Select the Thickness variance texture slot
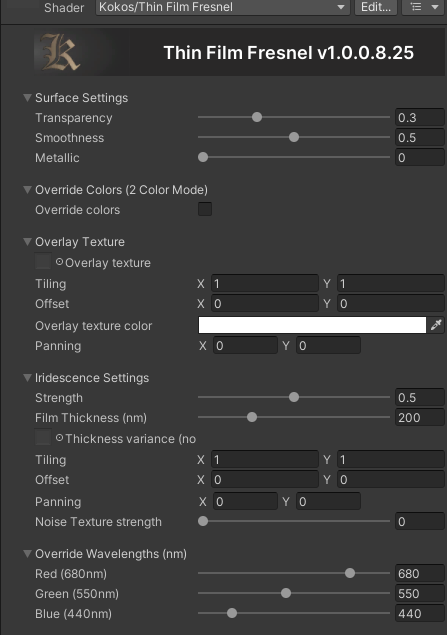This screenshot has width=447, height=635. point(43,437)
